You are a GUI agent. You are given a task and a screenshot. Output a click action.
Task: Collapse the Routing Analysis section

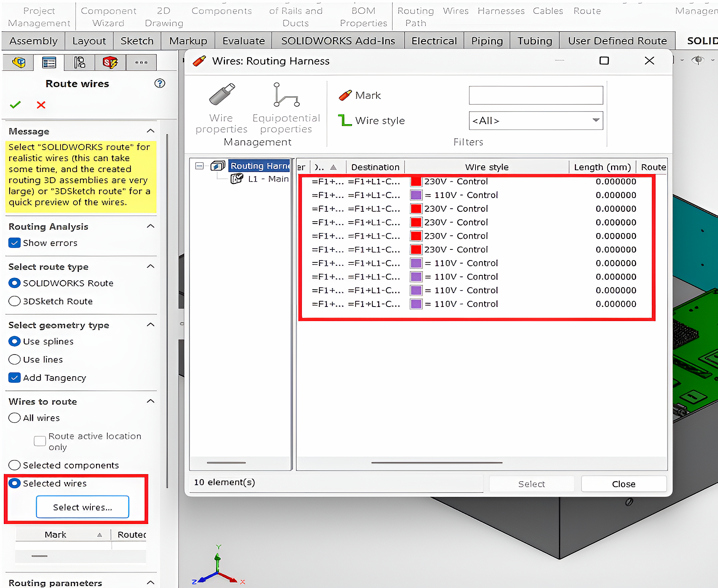[x=151, y=226]
